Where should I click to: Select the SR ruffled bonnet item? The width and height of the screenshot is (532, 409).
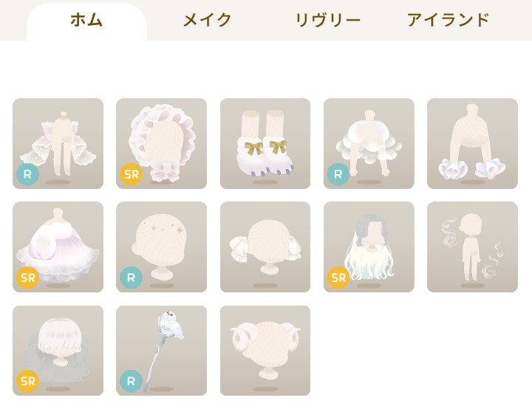(162, 143)
